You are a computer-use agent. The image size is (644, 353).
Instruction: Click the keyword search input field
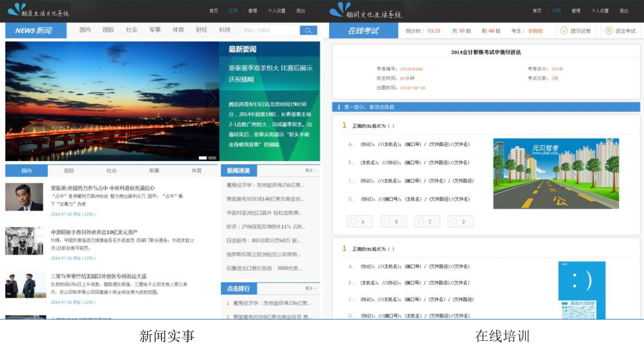(270, 31)
